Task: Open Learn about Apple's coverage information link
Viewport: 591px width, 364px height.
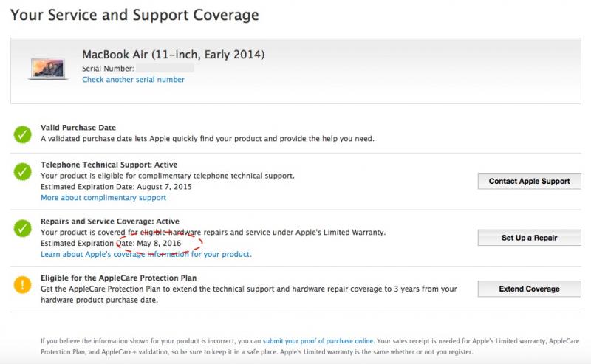Action: coord(146,254)
